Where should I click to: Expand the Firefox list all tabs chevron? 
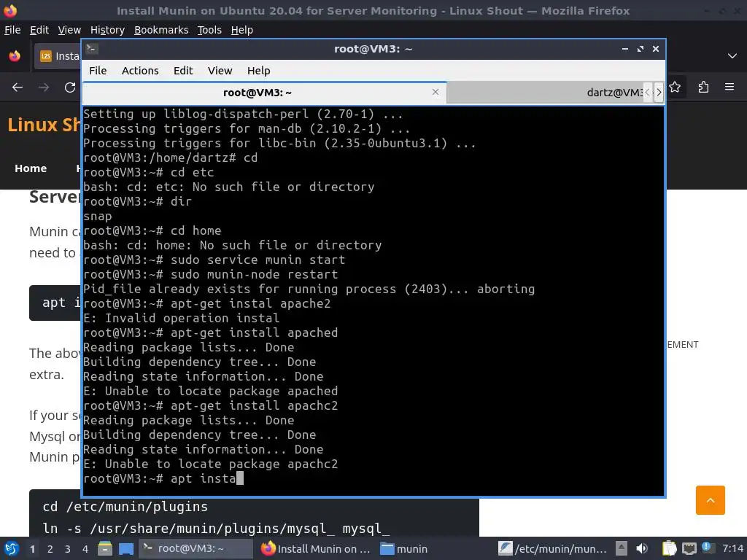(x=732, y=55)
